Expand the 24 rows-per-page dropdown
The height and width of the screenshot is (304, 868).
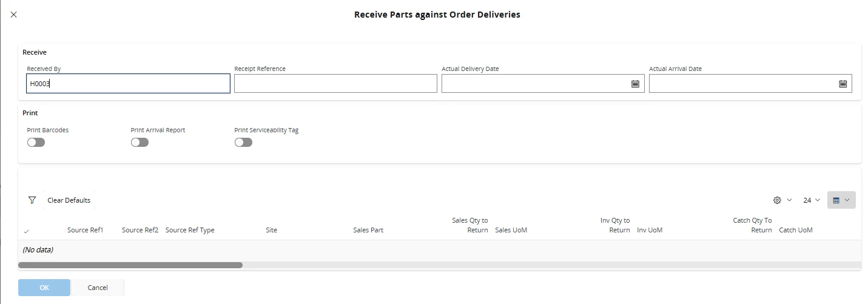tap(811, 200)
